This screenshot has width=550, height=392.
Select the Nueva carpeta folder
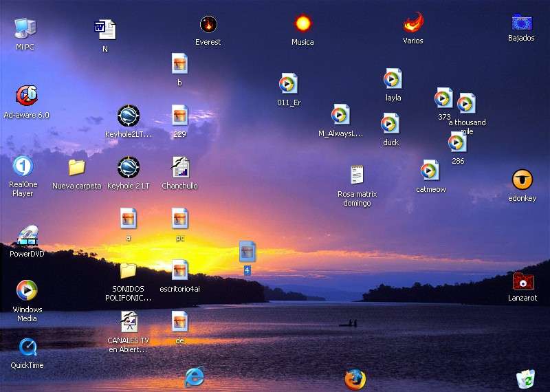76,167
